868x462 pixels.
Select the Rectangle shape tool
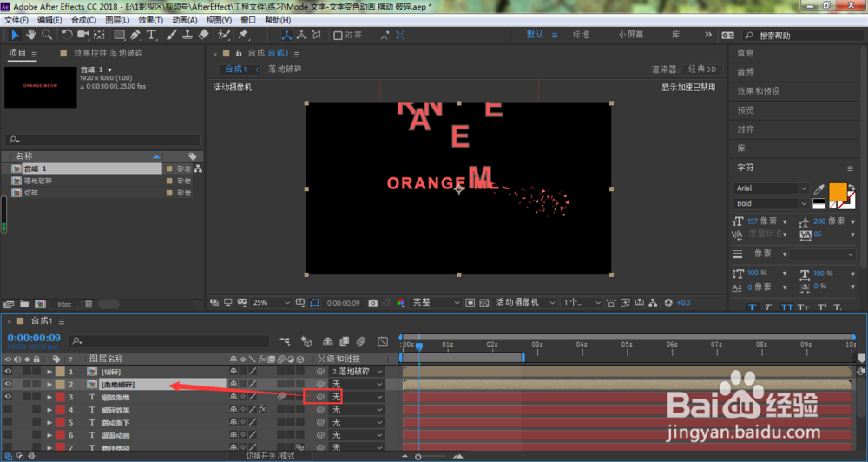(x=120, y=35)
